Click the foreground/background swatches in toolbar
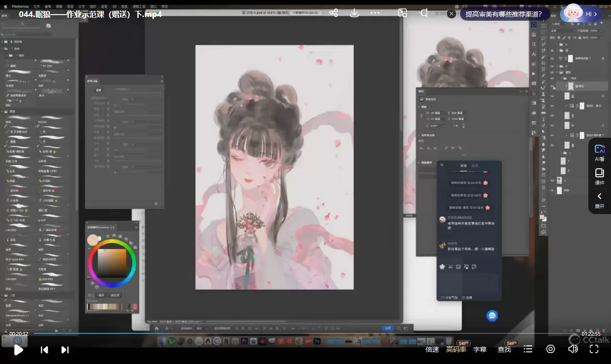This screenshot has height=364, width=611. pos(544,218)
